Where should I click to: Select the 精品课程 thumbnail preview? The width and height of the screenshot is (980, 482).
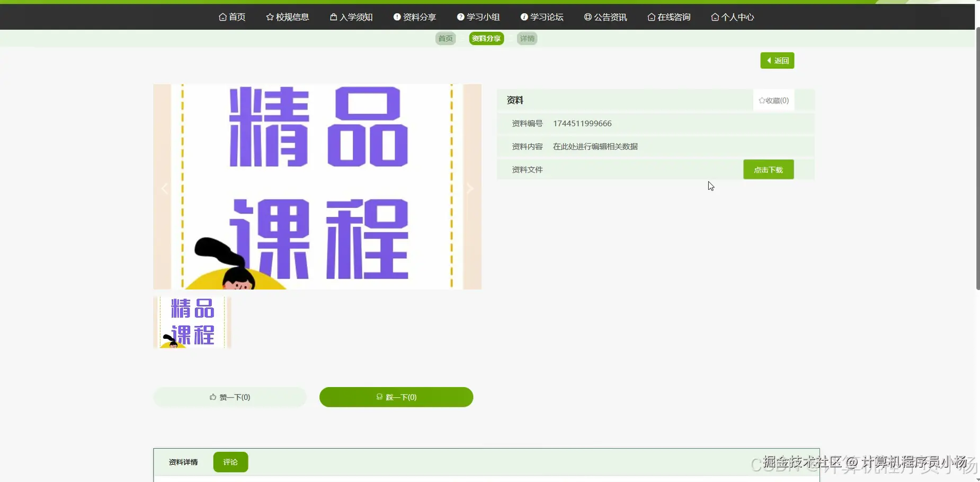(192, 322)
